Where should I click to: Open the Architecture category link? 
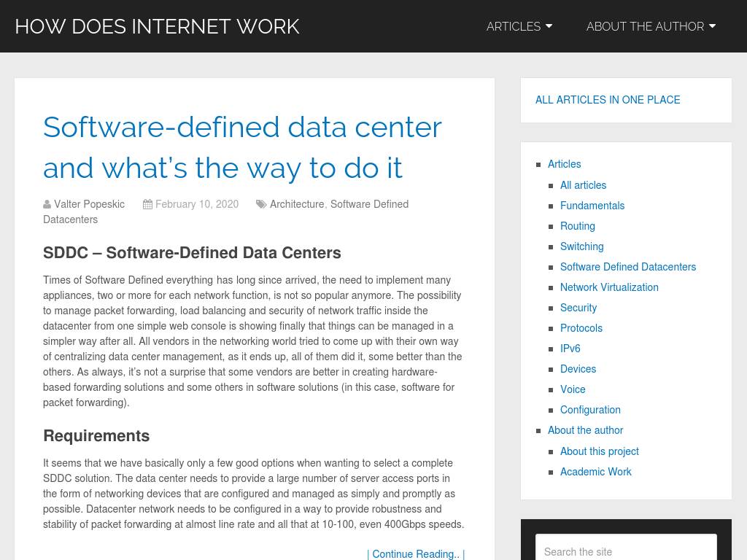[x=297, y=204]
